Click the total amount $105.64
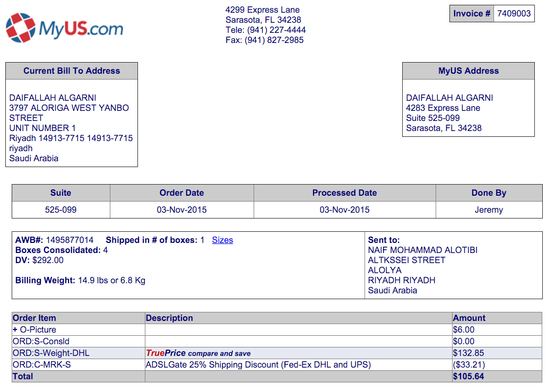This screenshot has width=555, height=392. pyautogui.click(x=469, y=376)
